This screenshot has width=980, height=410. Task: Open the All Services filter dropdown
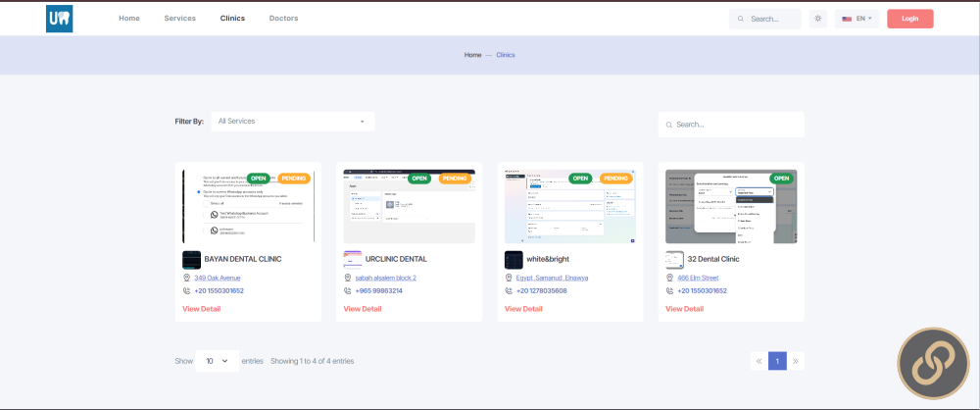[x=292, y=122]
